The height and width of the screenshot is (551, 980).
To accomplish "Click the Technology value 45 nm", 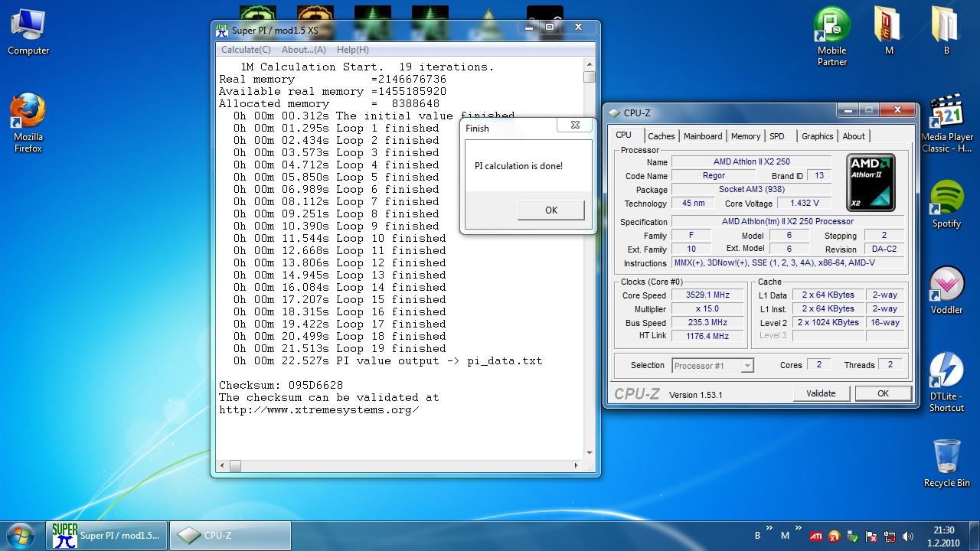I will point(693,204).
